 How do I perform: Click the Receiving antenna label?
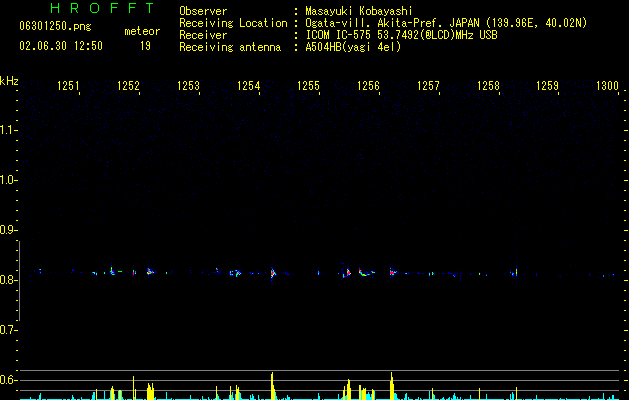coord(230,47)
